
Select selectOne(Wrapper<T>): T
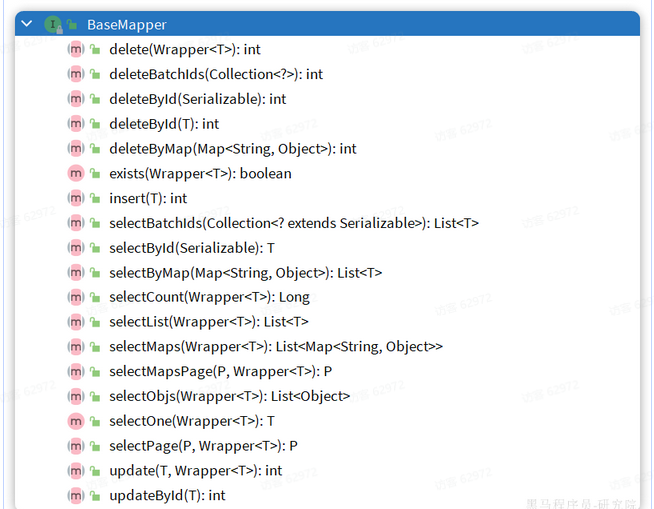tap(192, 421)
